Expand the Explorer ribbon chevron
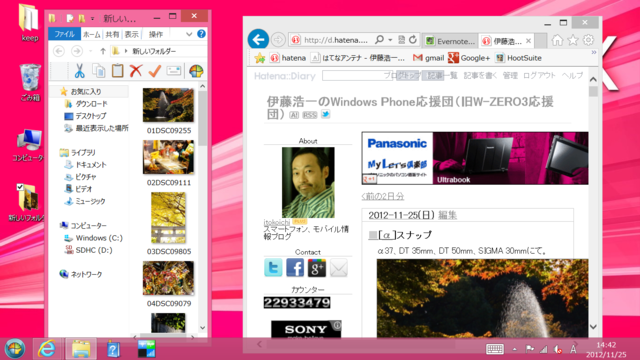The image size is (640, 360). [189, 34]
